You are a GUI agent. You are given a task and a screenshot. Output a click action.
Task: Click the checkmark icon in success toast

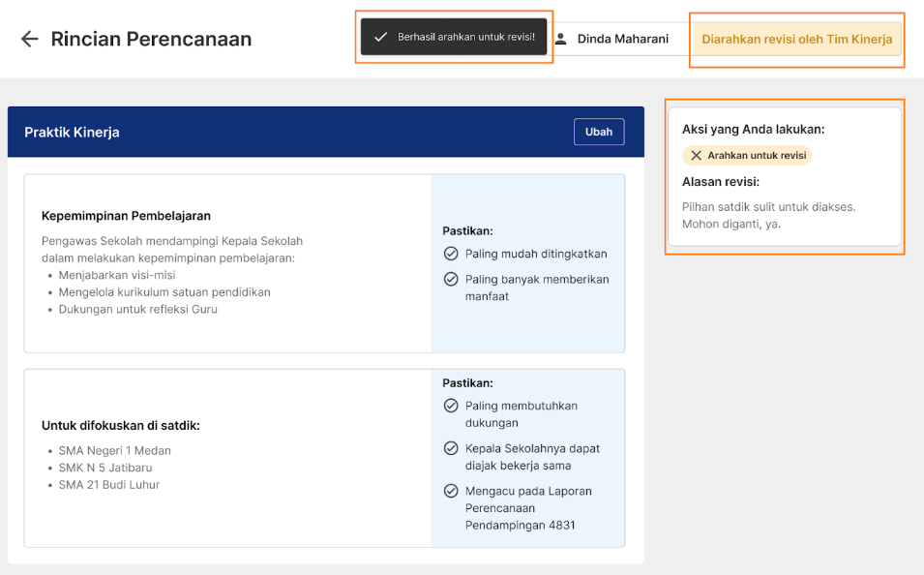(x=380, y=37)
